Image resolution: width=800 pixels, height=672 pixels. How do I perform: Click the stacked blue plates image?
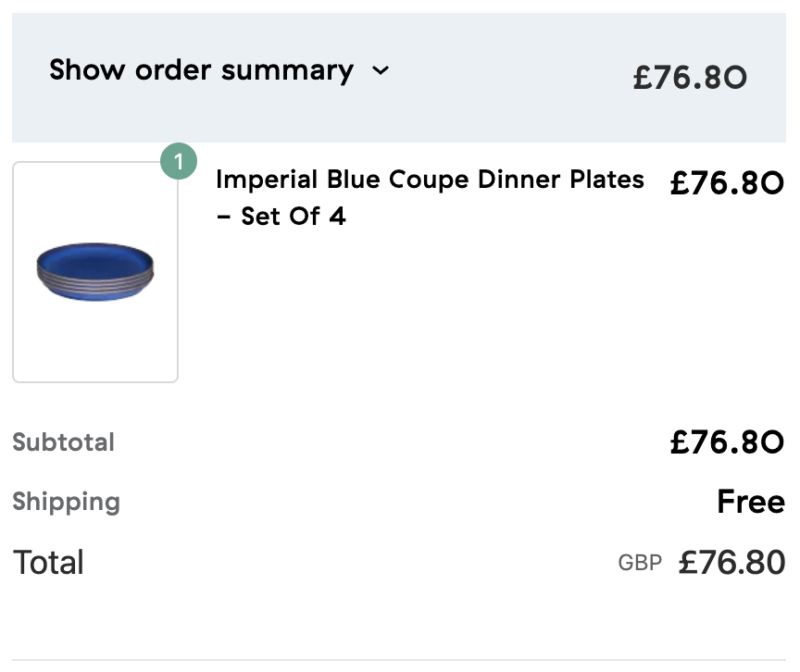[95, 268]
